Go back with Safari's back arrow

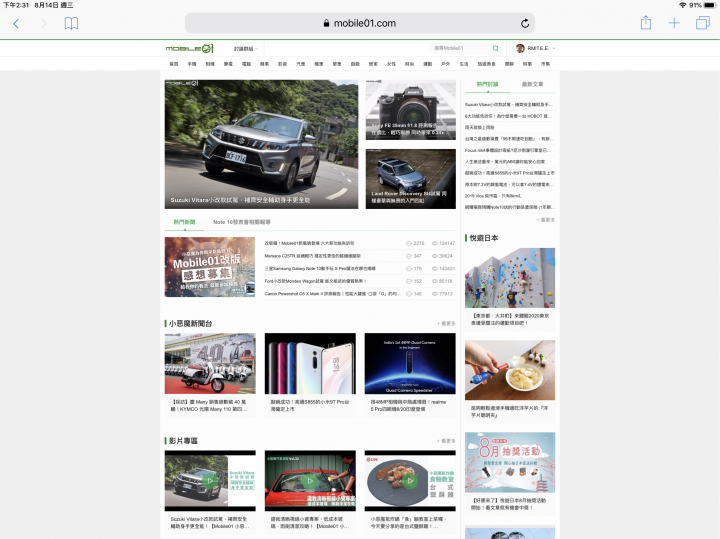click(x=16, y=23)
